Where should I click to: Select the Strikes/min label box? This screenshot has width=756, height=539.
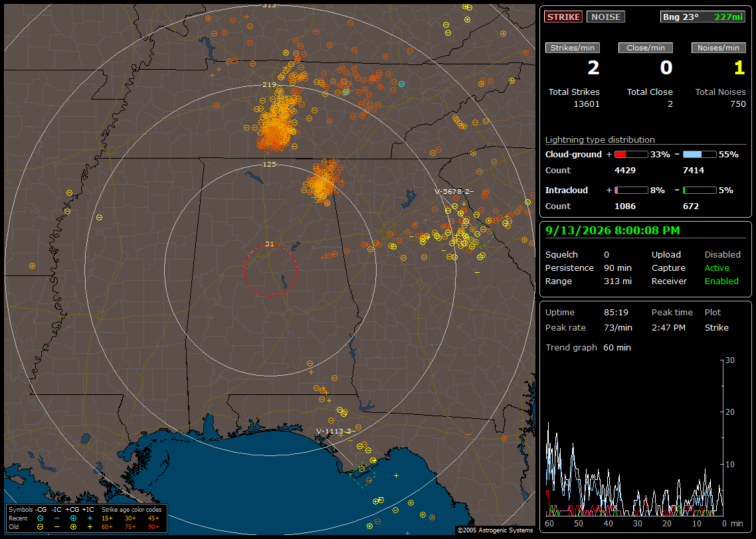tap(573, 48)
